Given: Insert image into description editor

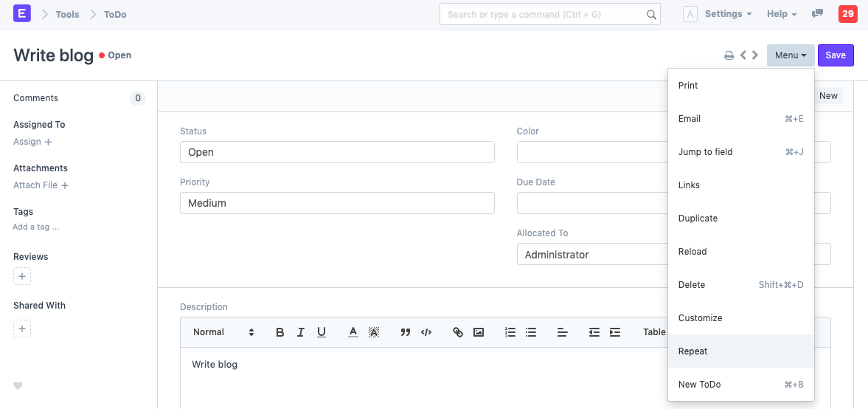Looking at the screenshot, I should click(x=479, y=332).
